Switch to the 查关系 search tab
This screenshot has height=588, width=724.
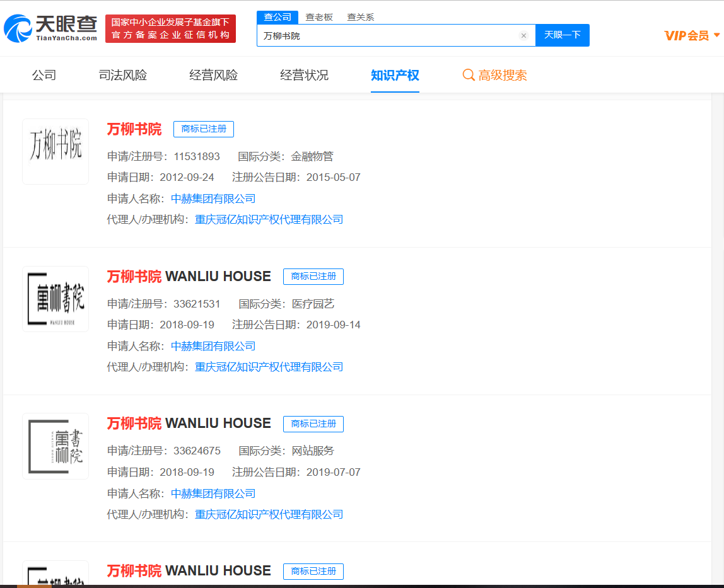(361, 18)
